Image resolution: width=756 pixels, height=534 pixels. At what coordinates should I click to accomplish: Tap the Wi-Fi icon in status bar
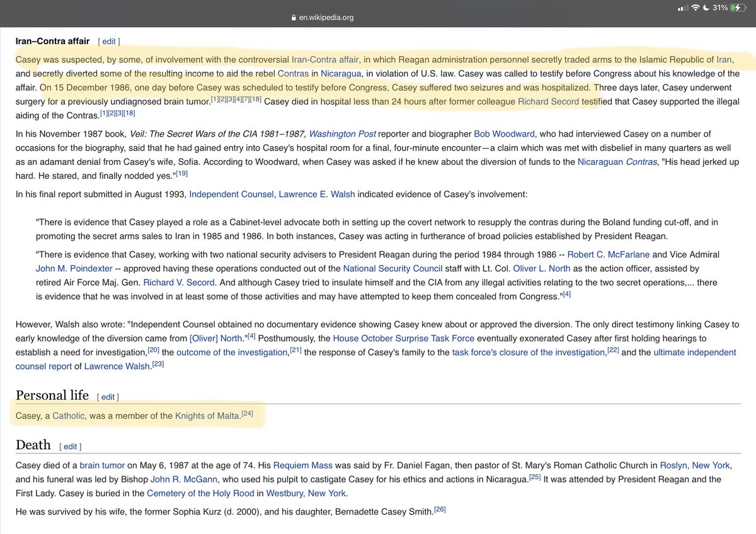696,8
